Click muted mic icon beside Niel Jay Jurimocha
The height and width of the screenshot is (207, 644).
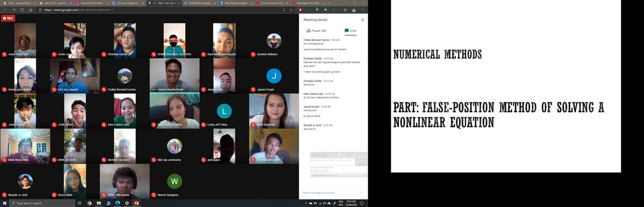coord(153,160)
